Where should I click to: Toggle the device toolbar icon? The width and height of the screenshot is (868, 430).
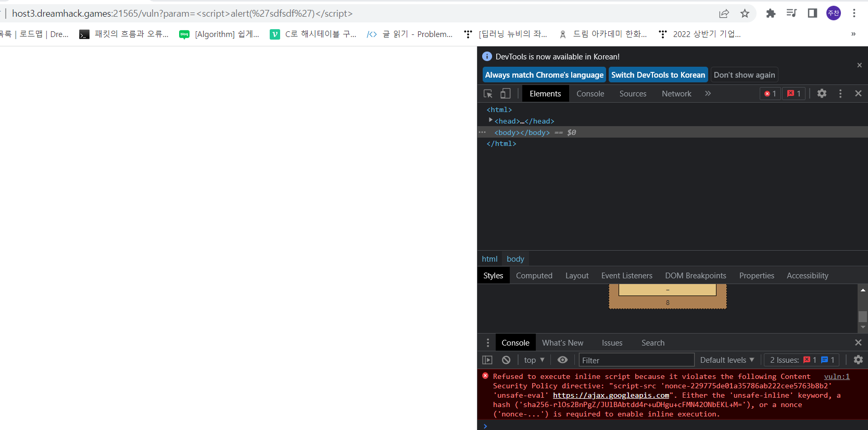click(505, 94)
